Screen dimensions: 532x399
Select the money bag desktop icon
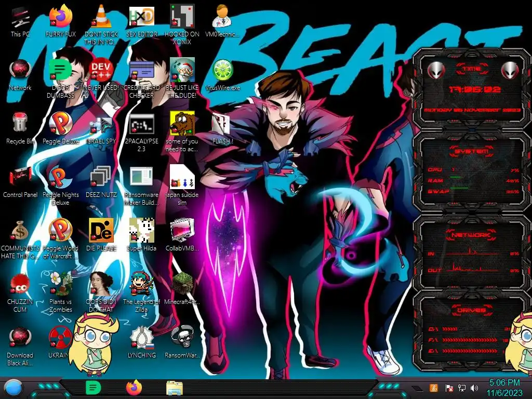pyautogui.click(x=20, y=230)
